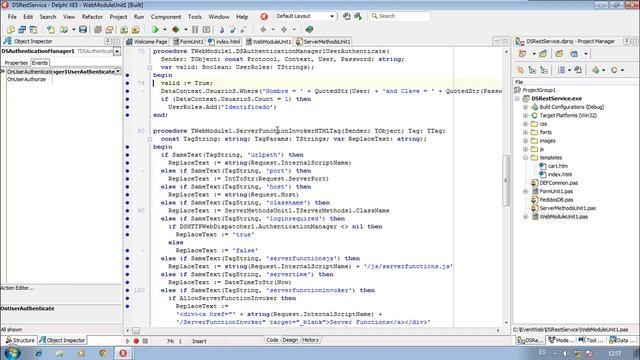Switch to the Structure bottom tab
Image resolution: width=640 pixels, height=360 pixels.
20,340
